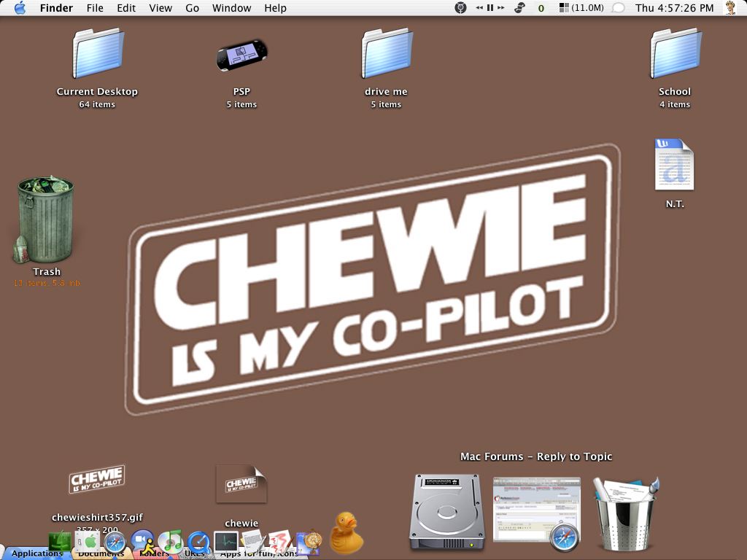This screenshot has height=560, width=747.
Task: Switch to Folders dock tab
Action: [155, 554]
